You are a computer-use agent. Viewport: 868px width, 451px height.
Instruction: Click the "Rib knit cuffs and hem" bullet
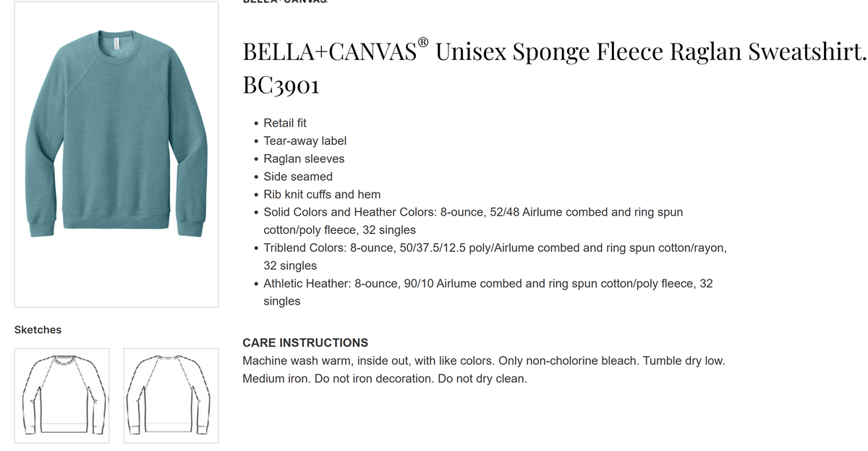[x=322, y=194]
